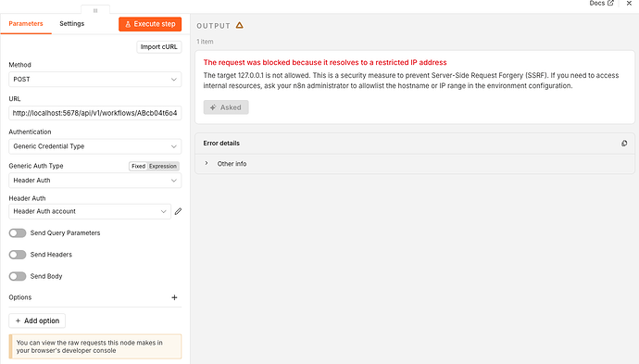The width and height of the screenshot is (639, 364).
Task: Turn on the Send Body switch
Action: [x=18, y=276]
